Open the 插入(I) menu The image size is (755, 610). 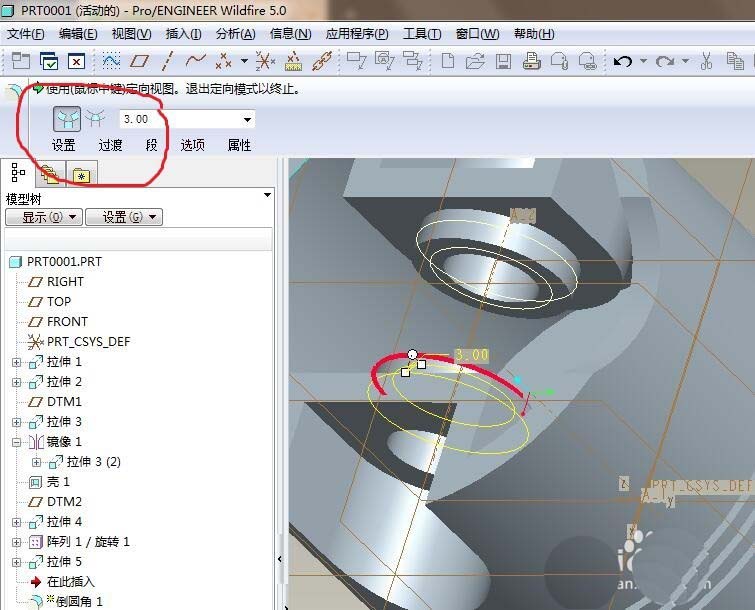click(183, 34)
